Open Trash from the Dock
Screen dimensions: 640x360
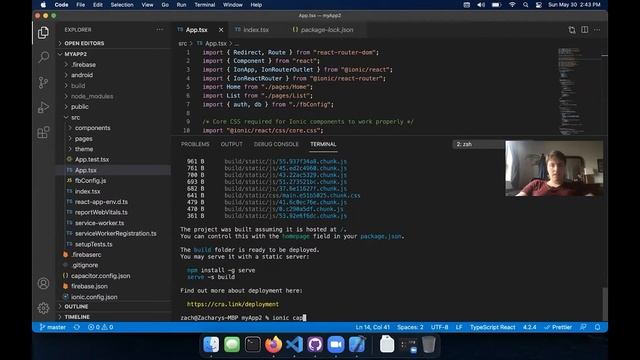click(x=429, y=344)
